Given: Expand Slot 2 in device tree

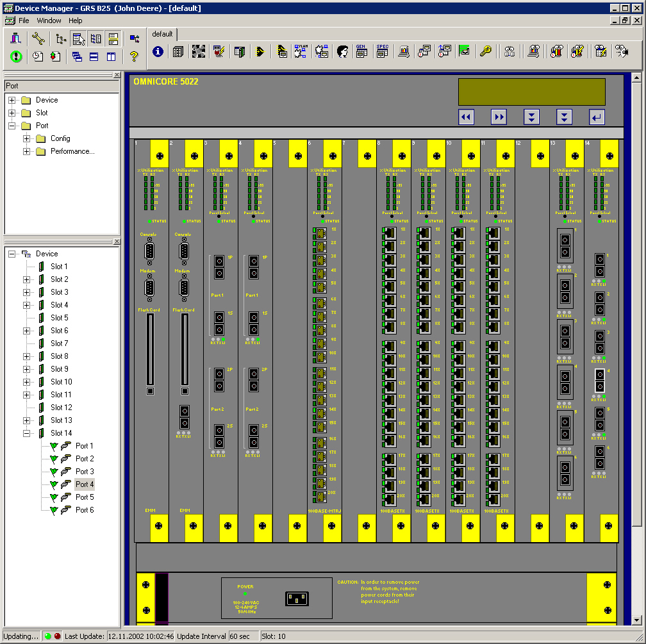Looking at the screenshot, I should [27, 279].
